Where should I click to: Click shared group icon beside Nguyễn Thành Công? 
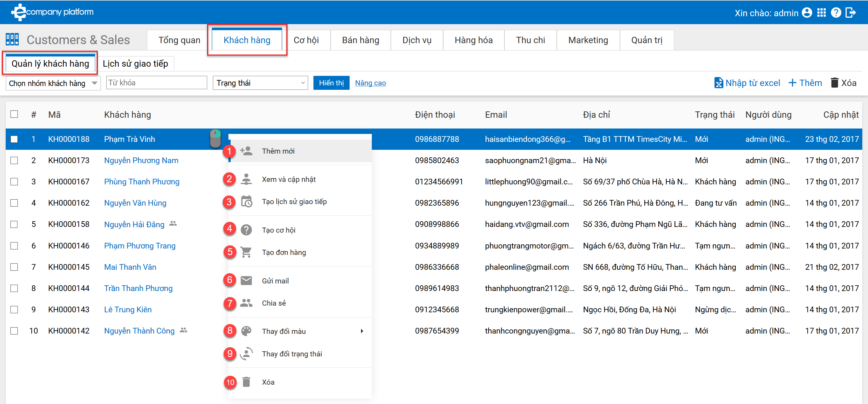click(183, 330)
